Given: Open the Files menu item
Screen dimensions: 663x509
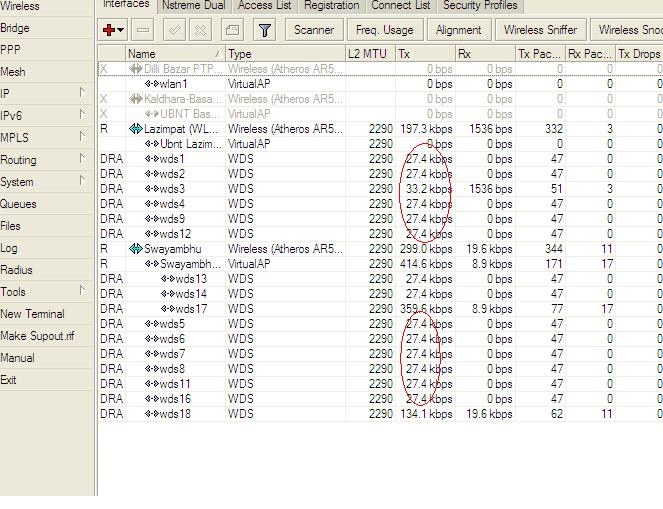Looking at the screenshot, I should coord(11,226).
